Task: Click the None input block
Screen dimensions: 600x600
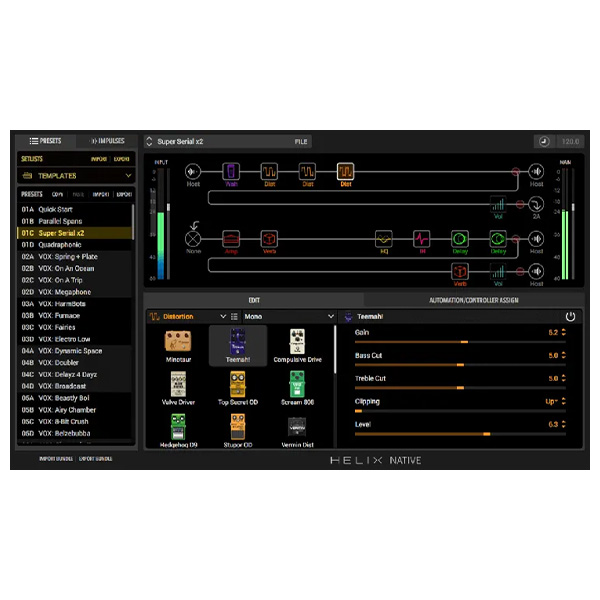Action: coord(193,239)
